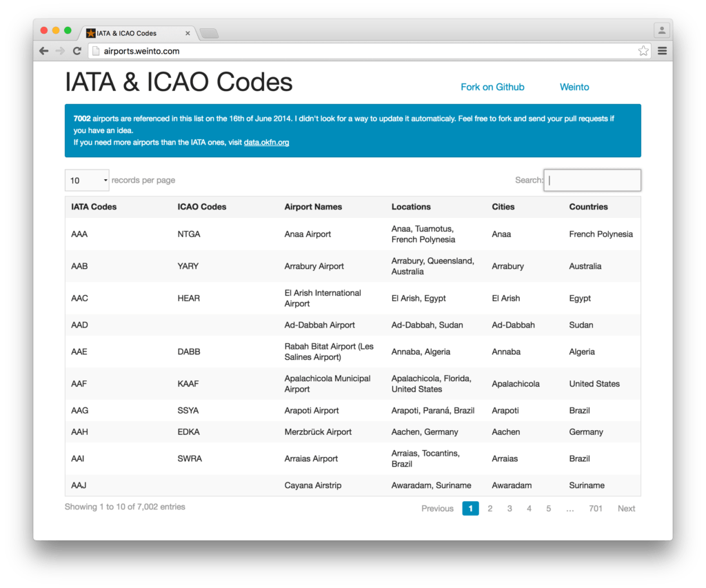Follow the data.okfn.org link
This screenshot has height=588, width=706.
tap(266, 142)
